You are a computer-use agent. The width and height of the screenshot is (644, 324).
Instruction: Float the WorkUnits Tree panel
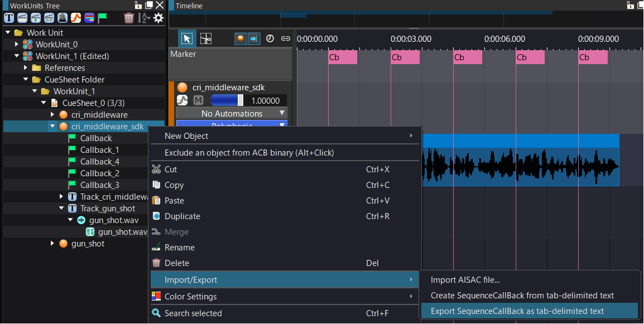point(149,5)
